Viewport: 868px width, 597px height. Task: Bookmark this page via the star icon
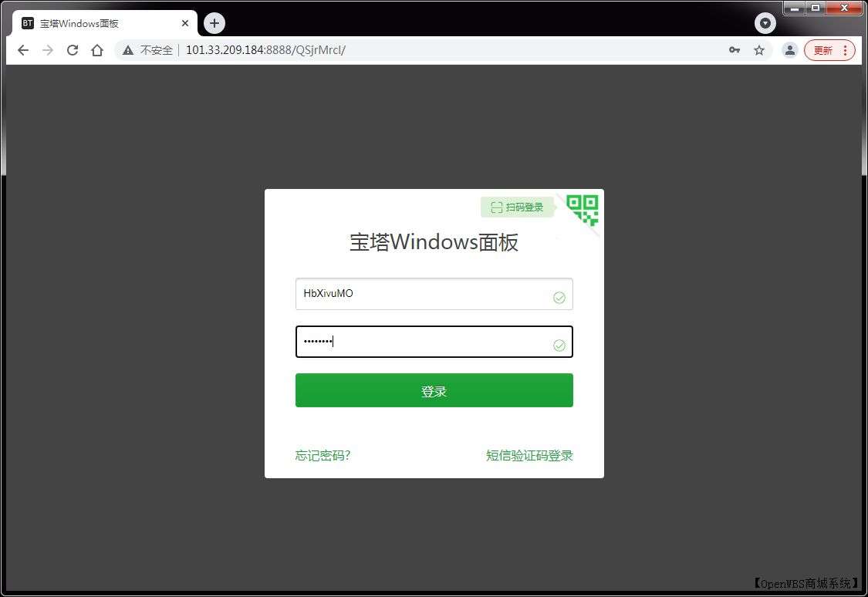point(759,49)
